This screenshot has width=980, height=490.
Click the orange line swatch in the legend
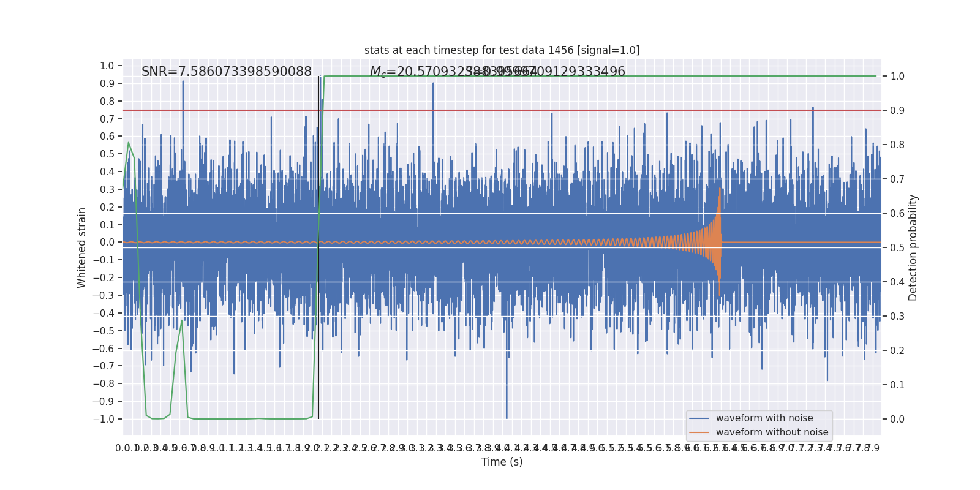(x=699, y=432)
